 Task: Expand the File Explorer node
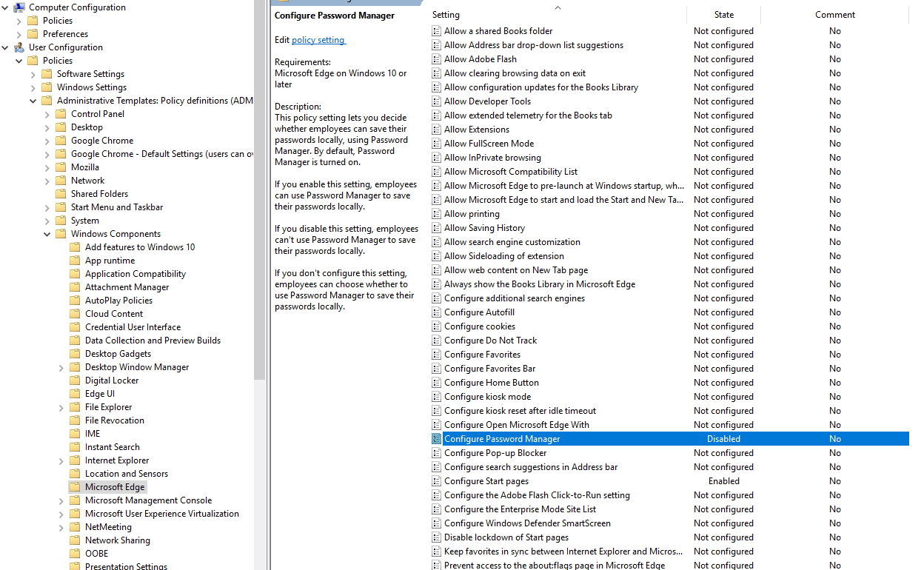pos(61,407)
